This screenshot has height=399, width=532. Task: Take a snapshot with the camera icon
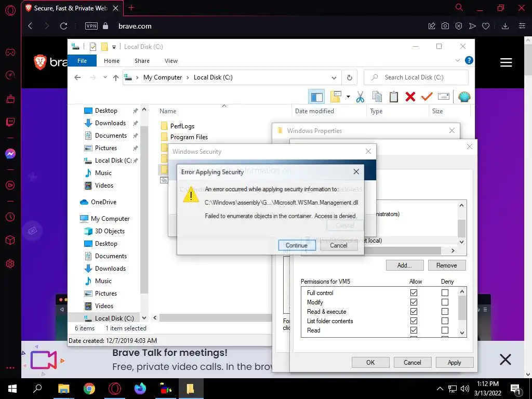[445, 26]
